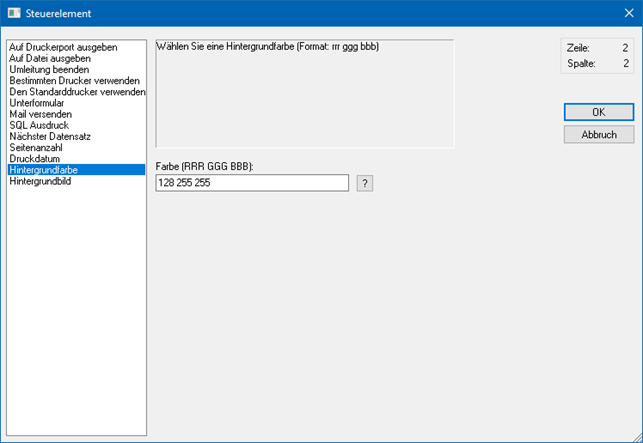Choose 'Auf Datei ausgeben' list entry
The width and height of the screenshot is (643, 443).
50,58
